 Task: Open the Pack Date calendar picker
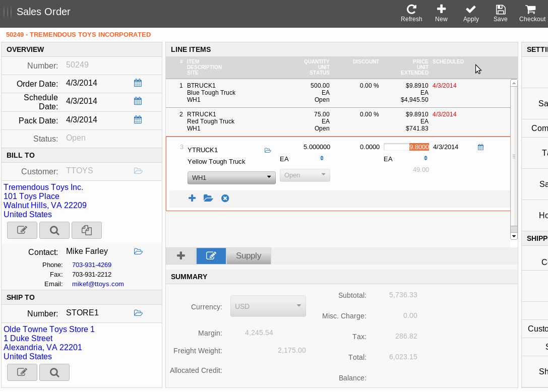(x=138, y=120)
